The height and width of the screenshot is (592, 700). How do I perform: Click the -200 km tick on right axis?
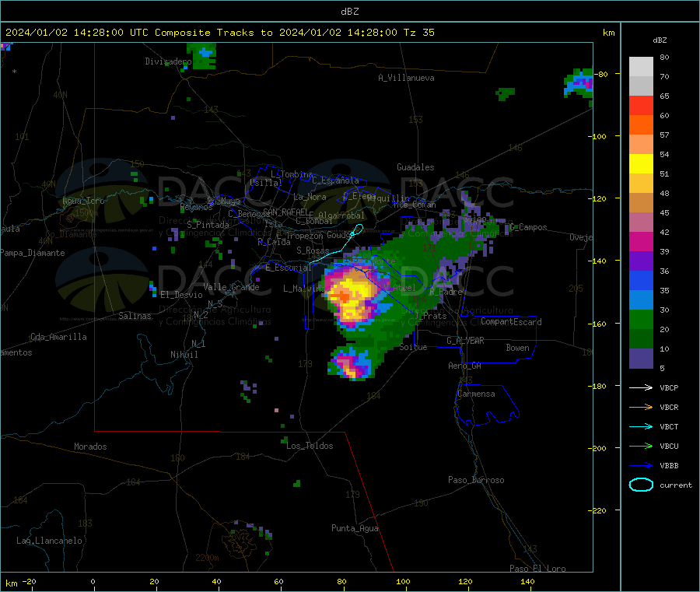click(597, 448)
